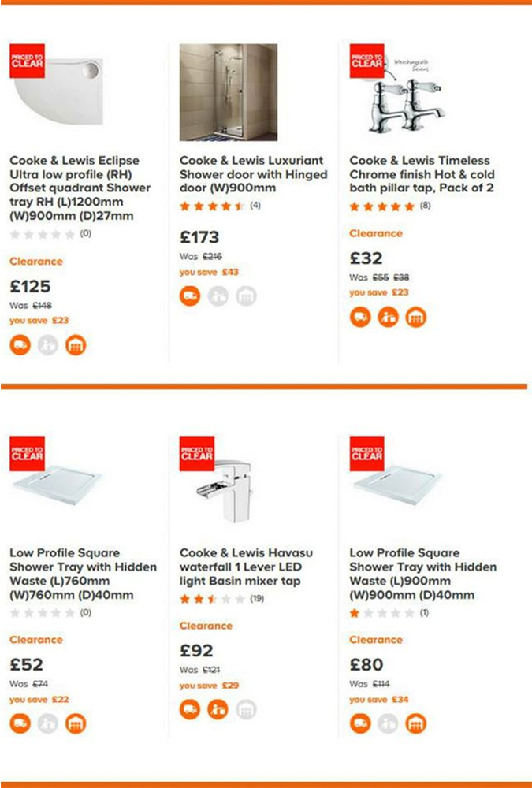Image resolution: width=532 pixels, height=788 pixels.
Task: Click delivery truck icon under 760mm shower tray
Action: 20,723
